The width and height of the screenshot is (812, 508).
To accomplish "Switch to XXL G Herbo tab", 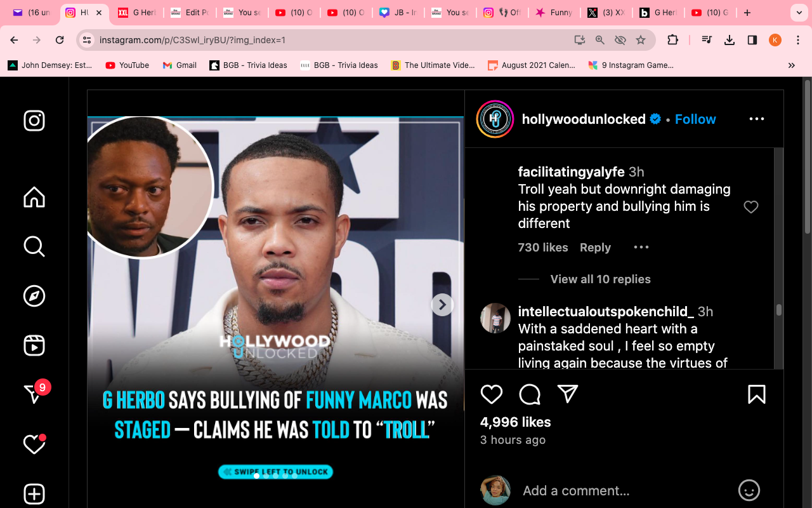I will 136,13.
